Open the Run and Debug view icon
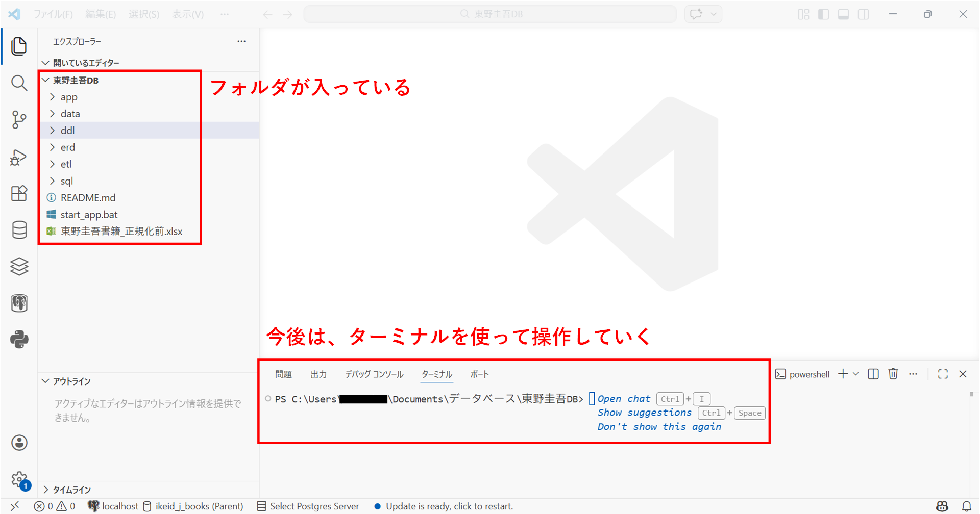Screen dimensions: 980x514 pyautogui.click(x=19, y=157)
